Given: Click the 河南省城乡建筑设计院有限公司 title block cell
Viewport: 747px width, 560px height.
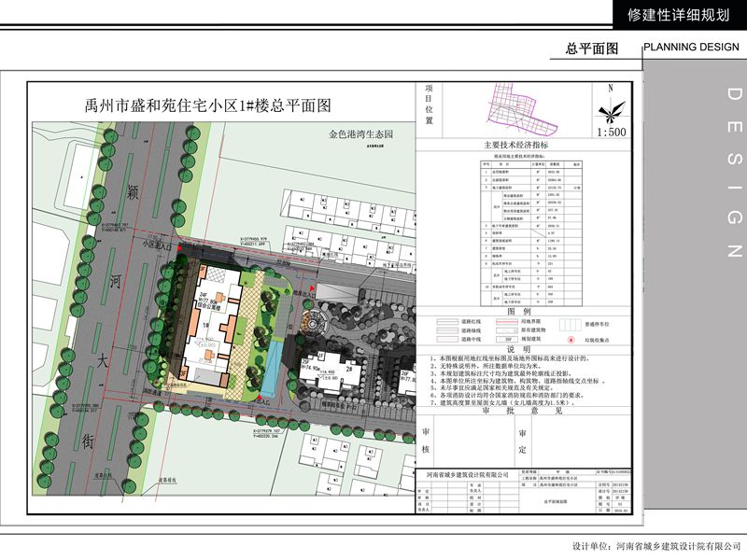Looking at the screenshot, I should pyautogui.click(x=472, y=475).
